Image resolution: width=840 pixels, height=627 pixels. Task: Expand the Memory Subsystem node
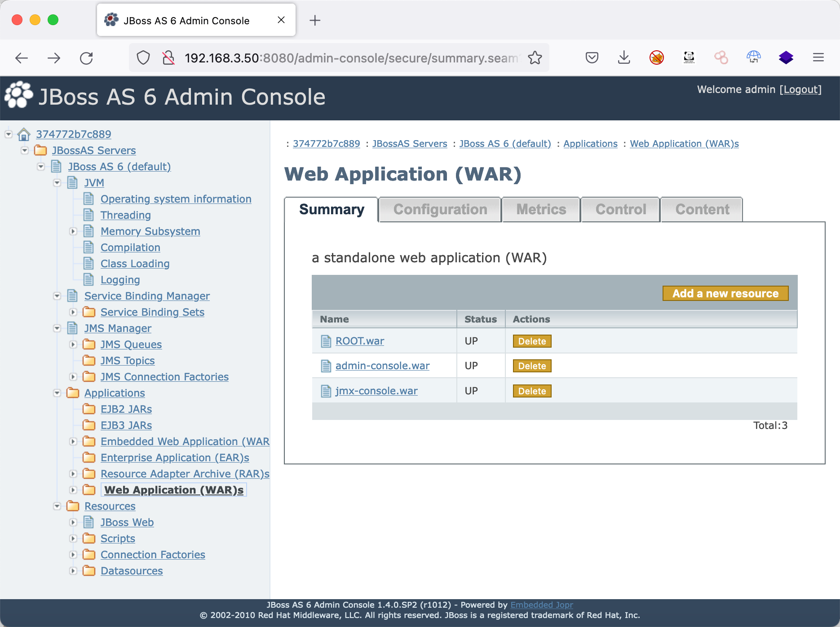(73, 231)
